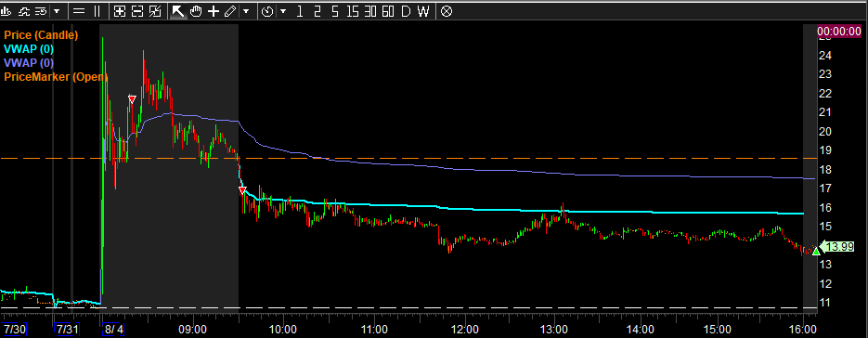Switch chart to Weekly (W) interval
The image size is (868, 338).
pyautogui.click(x=423, y=11)
